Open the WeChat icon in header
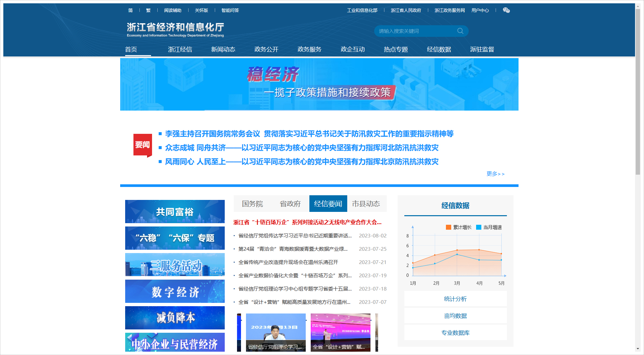Image resolution: width=644 pixels, height=355 pixels. click(x=506, y=10)
